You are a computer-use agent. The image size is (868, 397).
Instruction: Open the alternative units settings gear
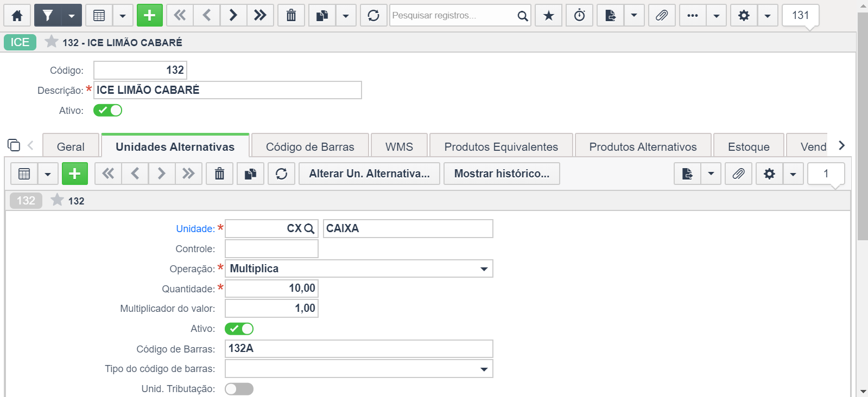click(x=769, y=174)
